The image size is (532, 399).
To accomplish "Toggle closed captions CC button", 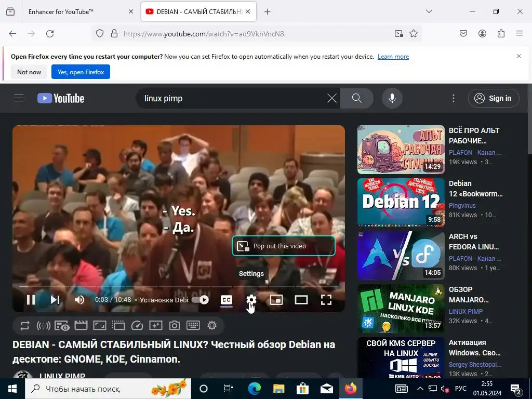I will point(227,300).
